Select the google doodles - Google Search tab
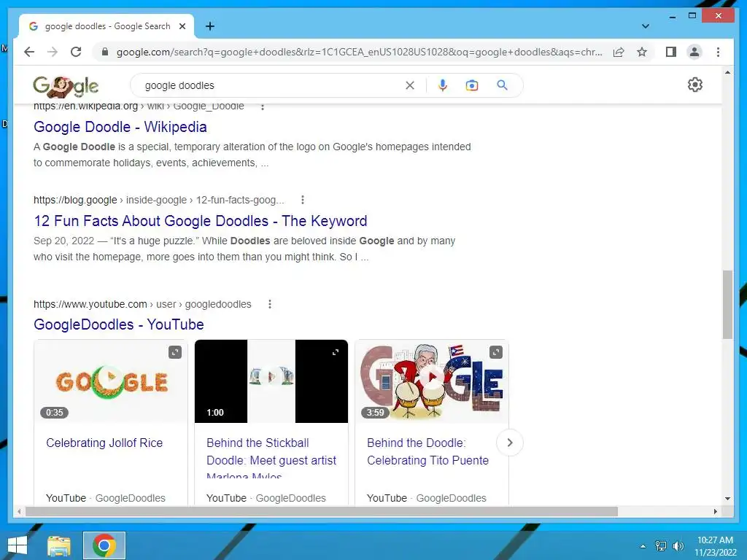 107,26
